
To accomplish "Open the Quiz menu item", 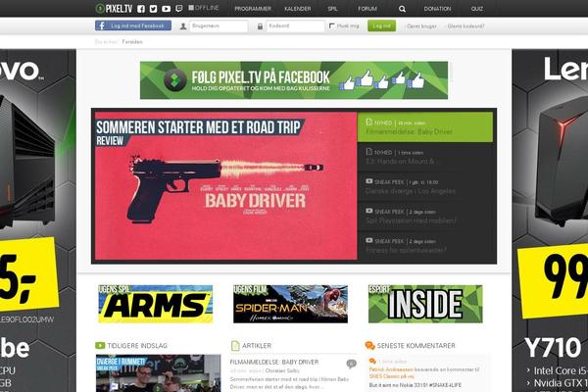I will coord(477,9).
